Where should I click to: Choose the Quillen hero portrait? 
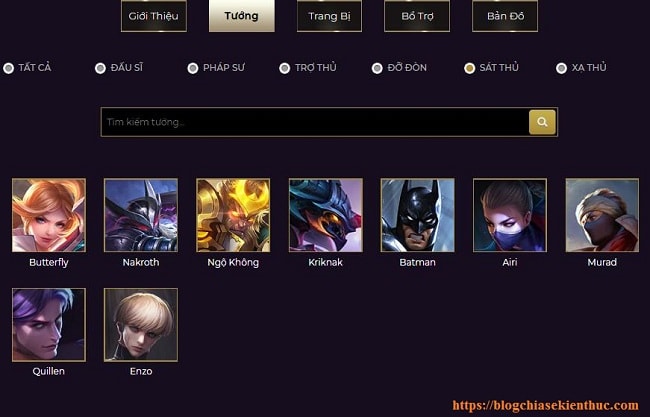coord(49,325)
